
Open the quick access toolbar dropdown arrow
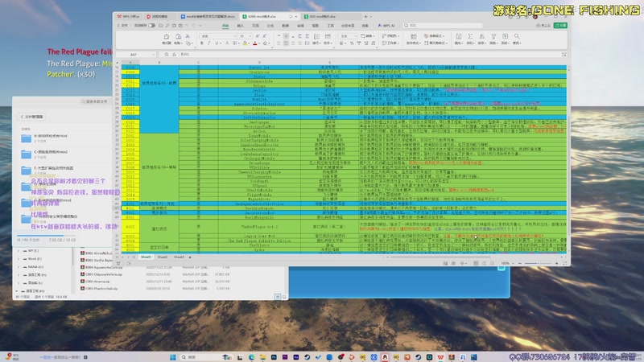coord(200,26)
